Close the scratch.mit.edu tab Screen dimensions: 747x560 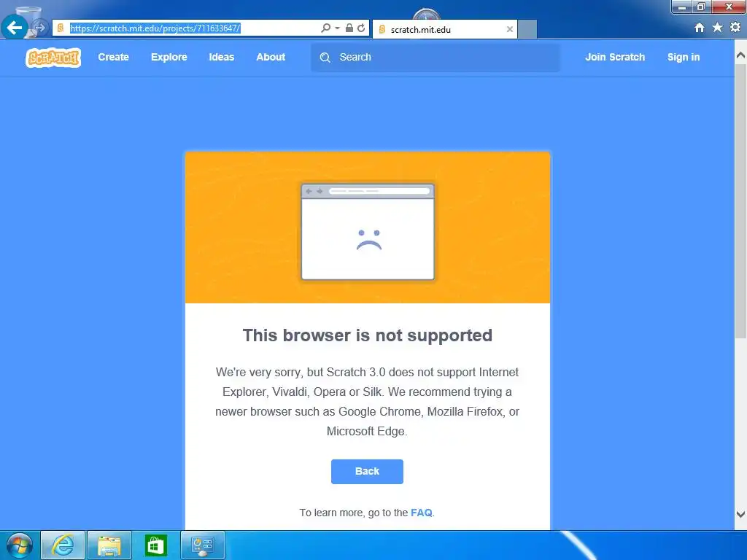pos(510,29)
